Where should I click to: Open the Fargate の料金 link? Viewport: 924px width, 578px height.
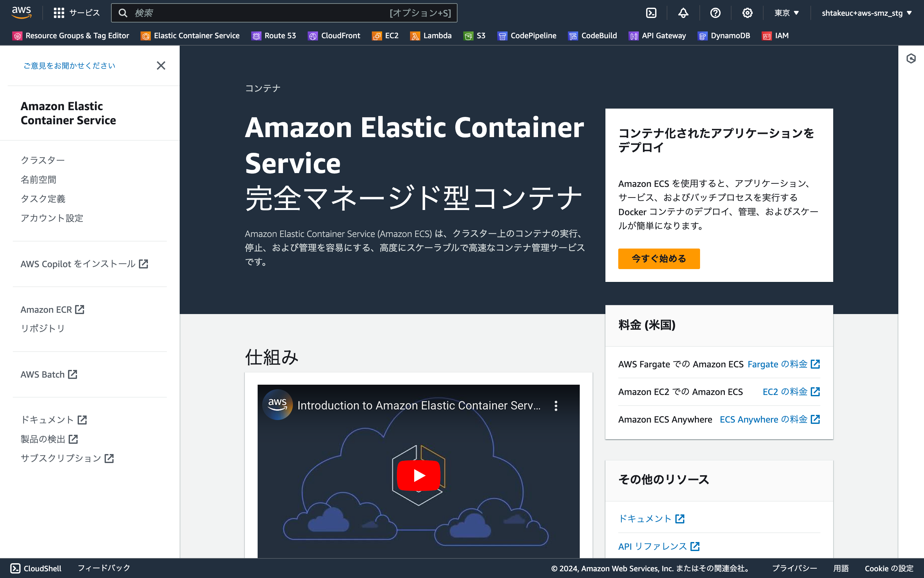tap(783, 364)
